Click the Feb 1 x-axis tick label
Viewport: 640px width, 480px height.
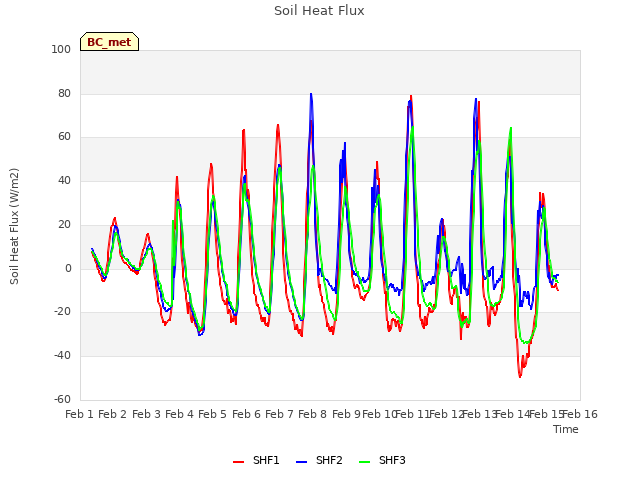(80, 414)
